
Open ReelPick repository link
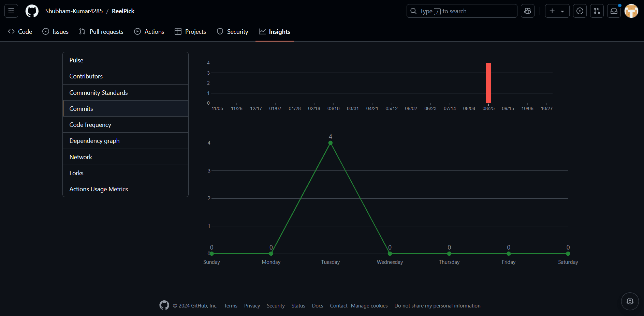pyautogui.click(x=123, y=11)
